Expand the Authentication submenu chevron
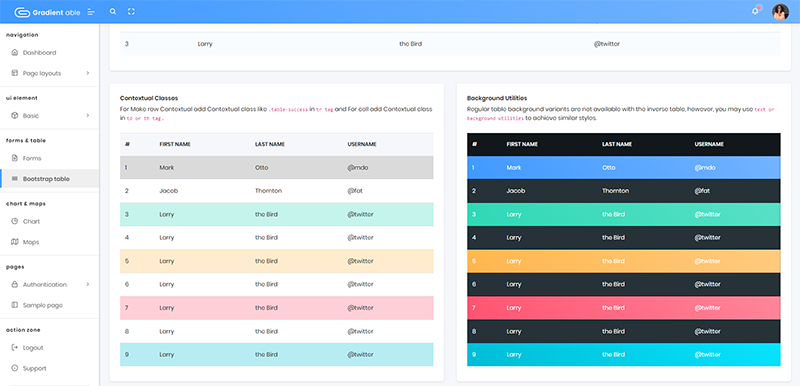 click(x=88, y=284)
